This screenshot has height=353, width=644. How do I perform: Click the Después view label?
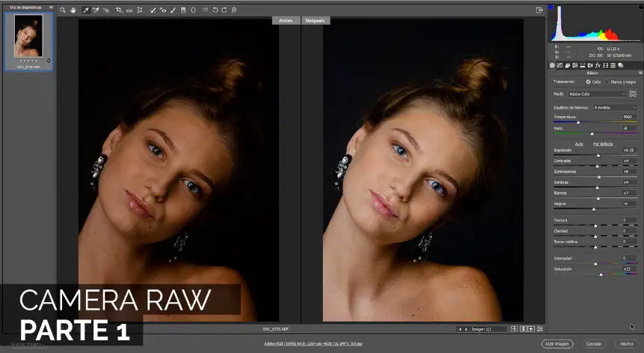[316, 20]
